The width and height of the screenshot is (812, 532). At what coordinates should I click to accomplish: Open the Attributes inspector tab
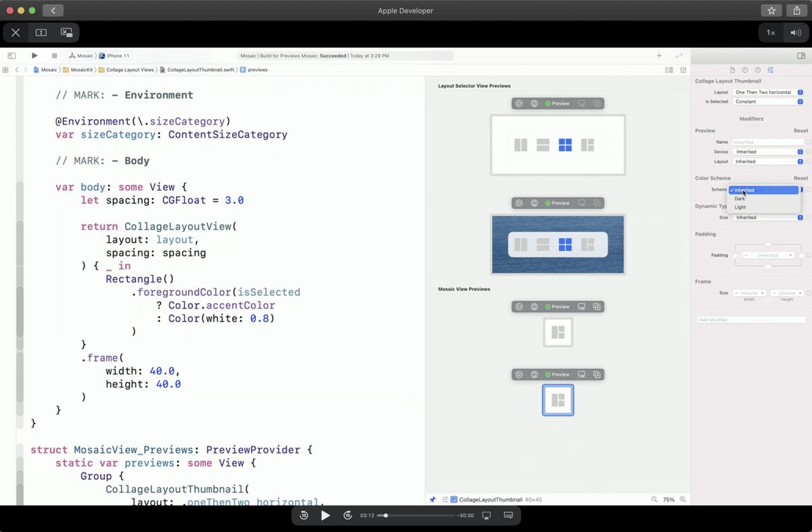(770, 70)
